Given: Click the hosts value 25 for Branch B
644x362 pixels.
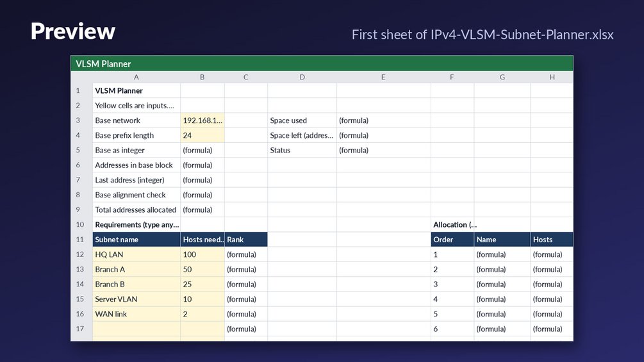Looking at the screenshot, I should [x=202, y=284].
